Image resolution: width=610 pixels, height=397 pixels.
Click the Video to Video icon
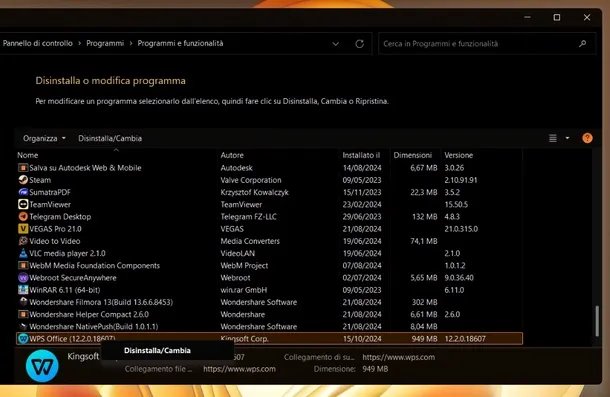(x=23, y=241)
